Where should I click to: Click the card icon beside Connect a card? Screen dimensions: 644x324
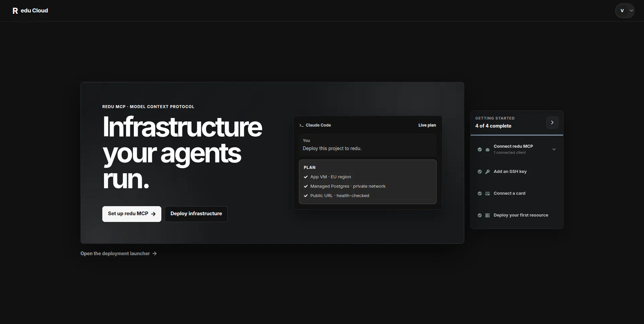[487, 193]
